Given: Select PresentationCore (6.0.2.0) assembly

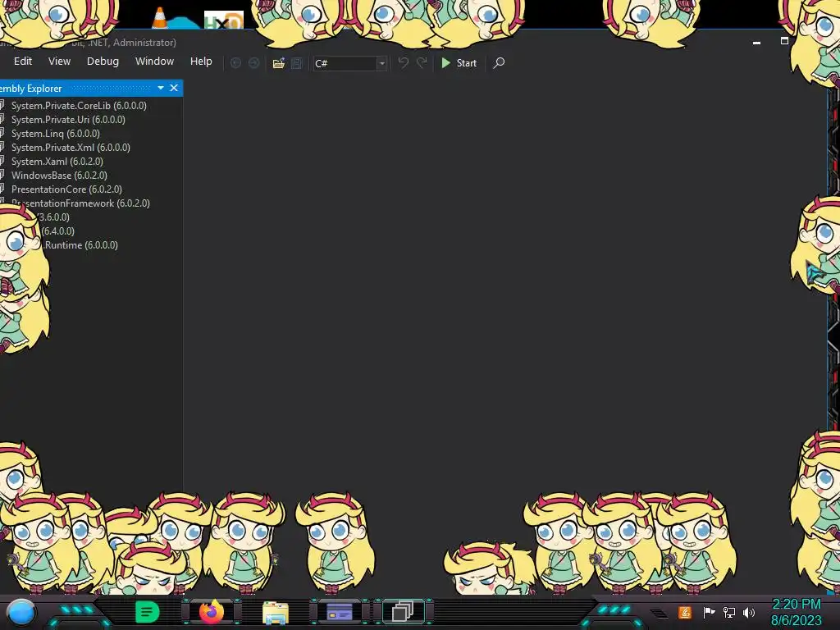Looking at the screenshot, I should tap(66, 189).
